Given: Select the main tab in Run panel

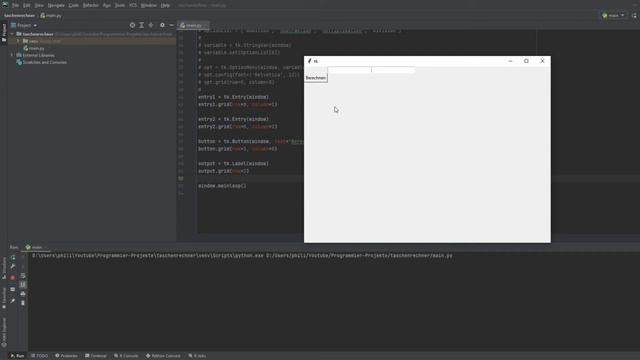Looking at the screenshot, I should tap(36, 247).
